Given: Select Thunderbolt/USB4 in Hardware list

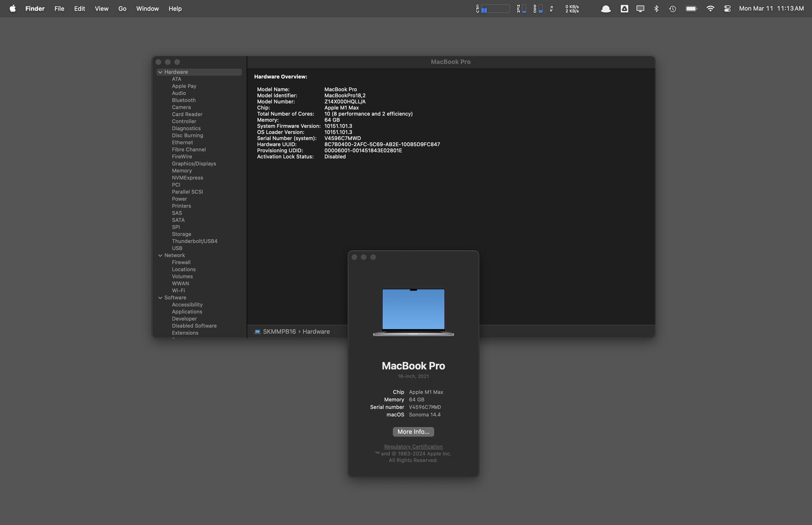Looking at the screenshot, I should (x=194, y=241).
